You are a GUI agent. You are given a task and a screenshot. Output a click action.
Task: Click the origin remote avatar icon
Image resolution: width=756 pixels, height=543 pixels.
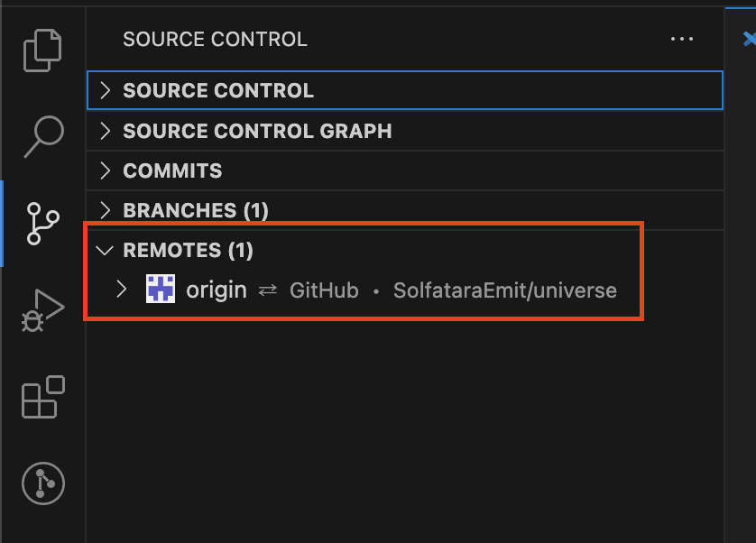click(161, 289)
